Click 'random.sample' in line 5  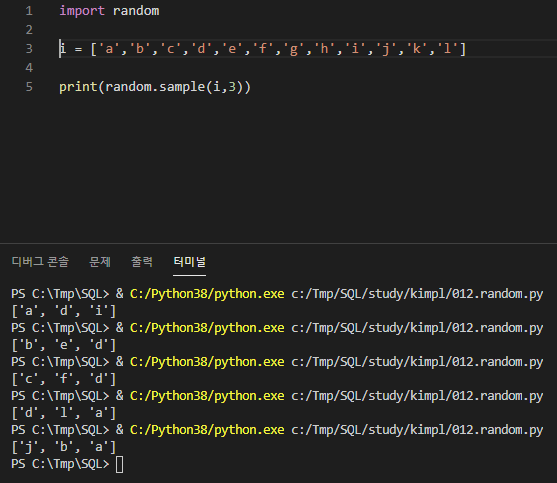155,87
